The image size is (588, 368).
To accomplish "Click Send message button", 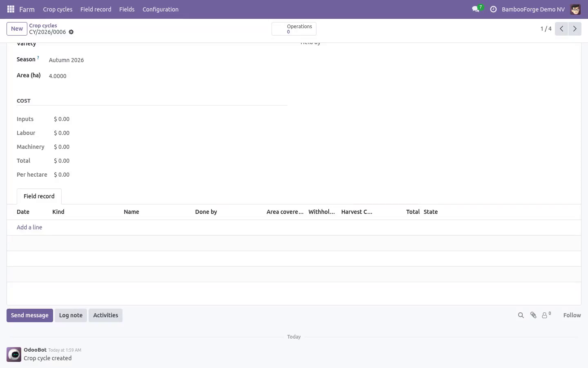I will pyautogui.click(x=30, y=315).
